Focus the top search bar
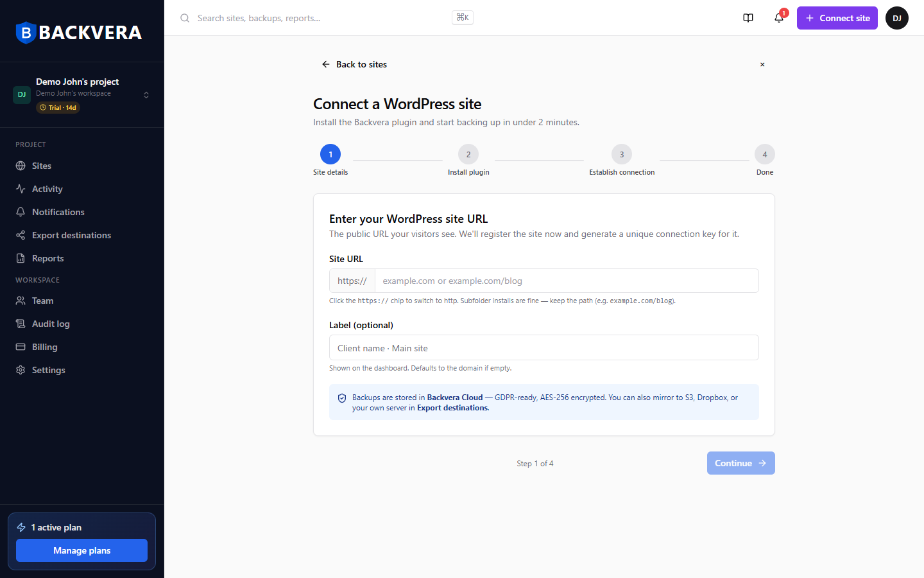The image size is (924, 578). [x=326, y=18]
